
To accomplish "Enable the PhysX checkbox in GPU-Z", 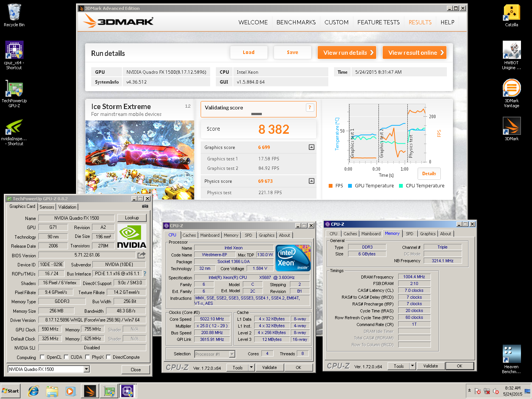I will 87,357.
